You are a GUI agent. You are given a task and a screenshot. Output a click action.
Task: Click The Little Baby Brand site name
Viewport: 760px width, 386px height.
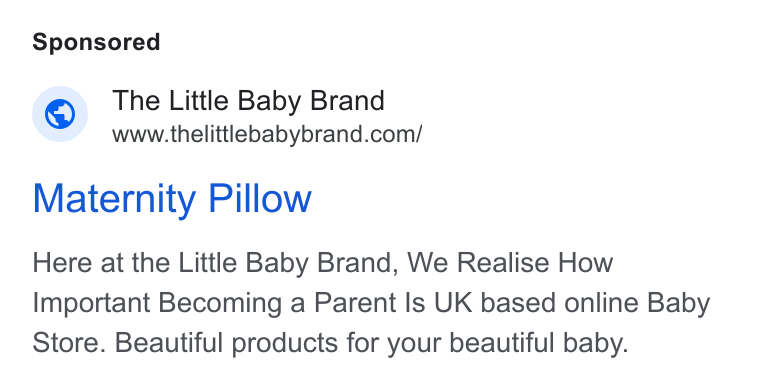pyautogui.click(x=248, y=101)
